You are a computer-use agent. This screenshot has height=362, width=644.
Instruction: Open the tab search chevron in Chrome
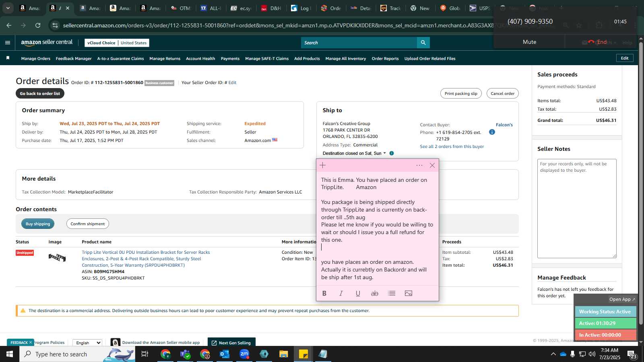click(x=8, y=8)
